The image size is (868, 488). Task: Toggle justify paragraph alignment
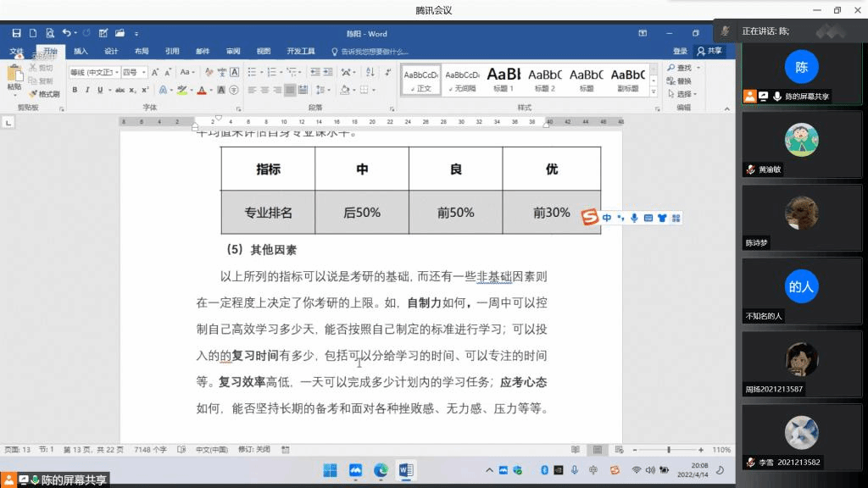coord(290,90)
